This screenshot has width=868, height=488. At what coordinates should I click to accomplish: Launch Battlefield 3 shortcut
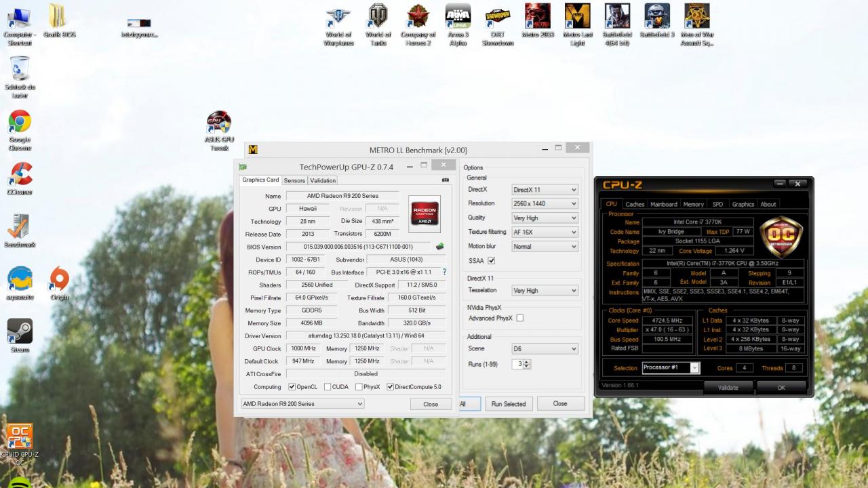657,21
